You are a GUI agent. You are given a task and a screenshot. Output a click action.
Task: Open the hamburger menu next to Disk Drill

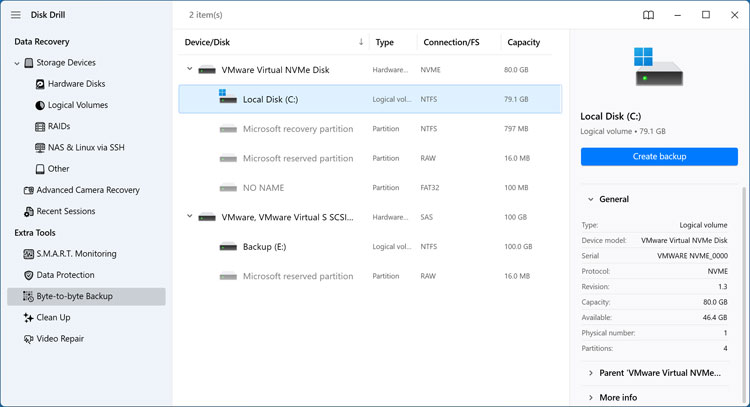point(16,15)
